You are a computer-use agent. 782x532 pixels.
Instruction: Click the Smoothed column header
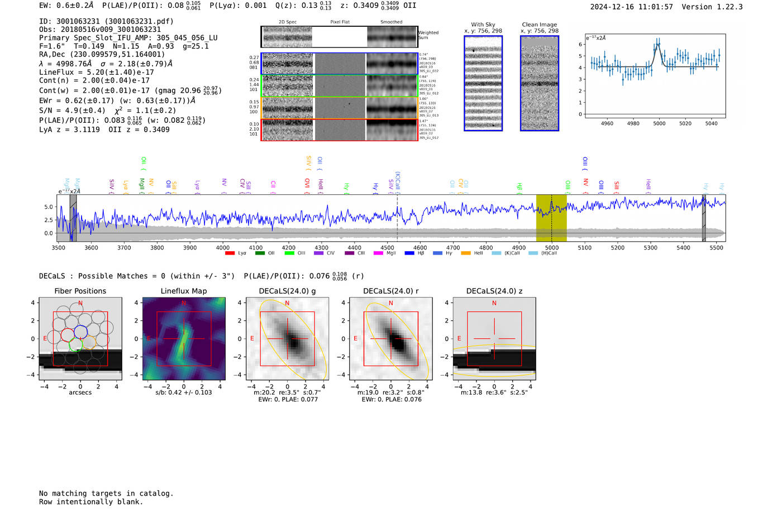392,22
